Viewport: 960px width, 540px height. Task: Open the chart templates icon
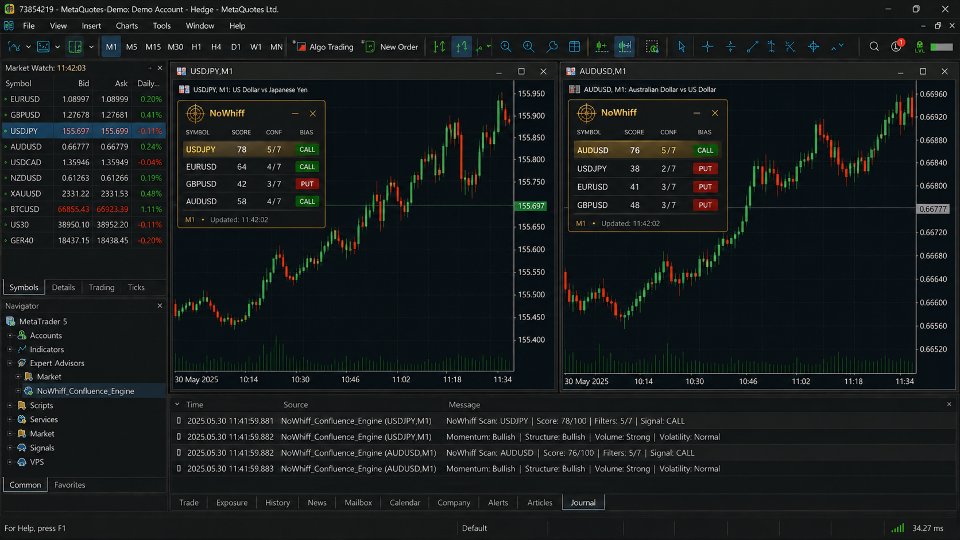tap(75, 47)
